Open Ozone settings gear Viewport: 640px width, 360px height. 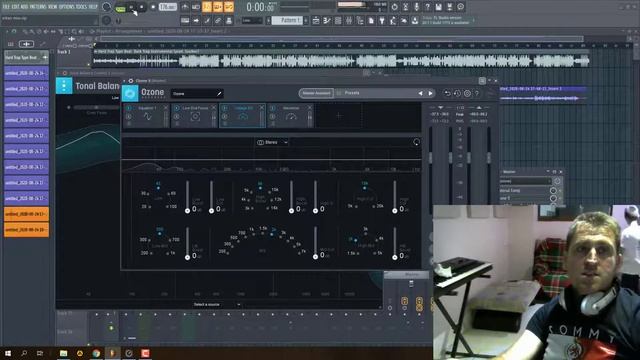click(467, 93)
